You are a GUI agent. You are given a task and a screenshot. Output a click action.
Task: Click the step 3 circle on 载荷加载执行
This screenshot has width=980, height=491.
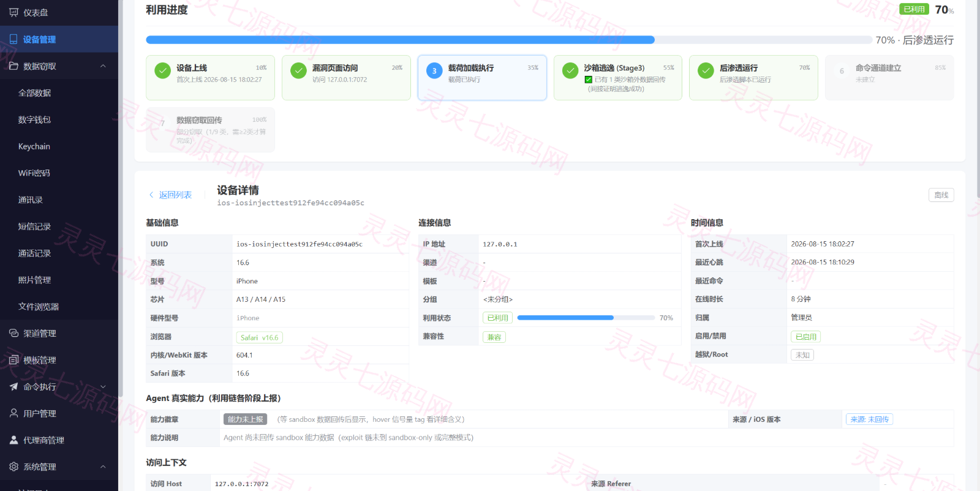[x=434, y=70]
